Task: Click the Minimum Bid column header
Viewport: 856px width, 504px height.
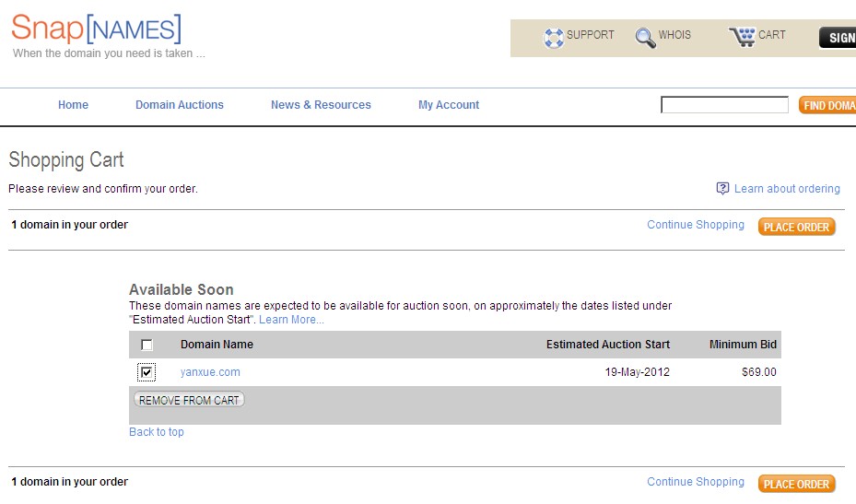Action: pyautogui.click(x=743, y=344)
